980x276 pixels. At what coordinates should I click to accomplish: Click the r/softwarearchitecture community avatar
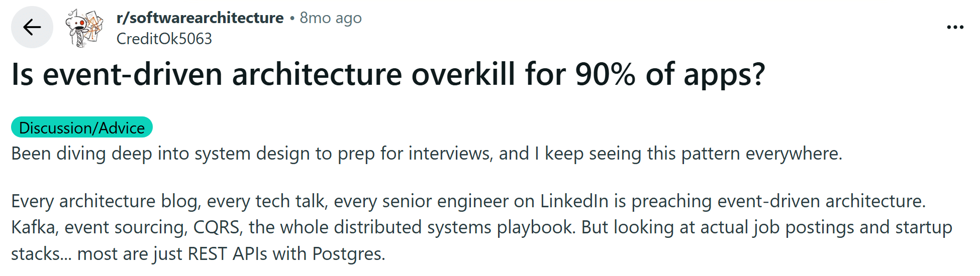point(83,28)
